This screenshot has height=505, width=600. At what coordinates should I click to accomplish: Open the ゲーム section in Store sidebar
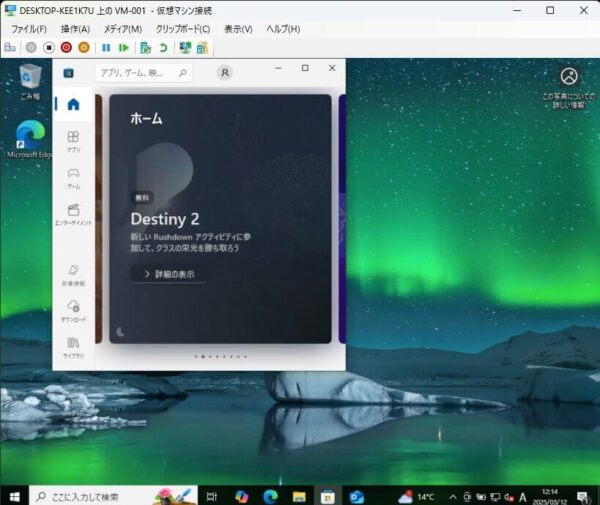click(73, 178)
